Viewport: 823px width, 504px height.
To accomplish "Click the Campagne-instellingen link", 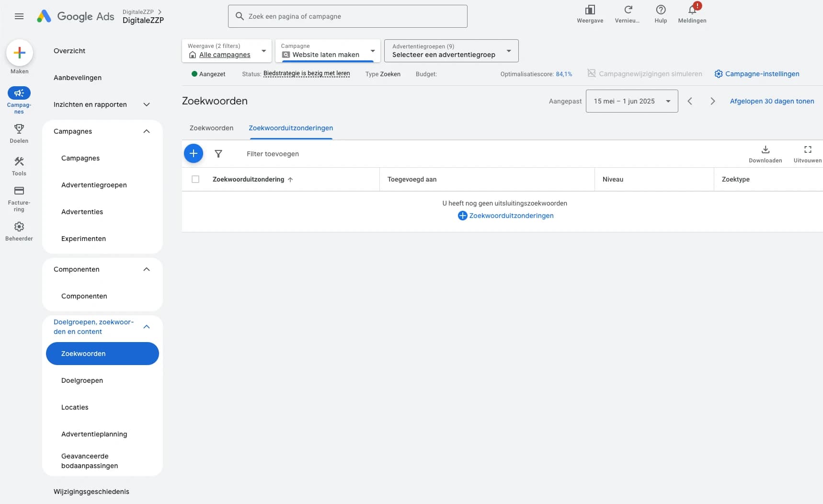I will (x=757, y=74).
